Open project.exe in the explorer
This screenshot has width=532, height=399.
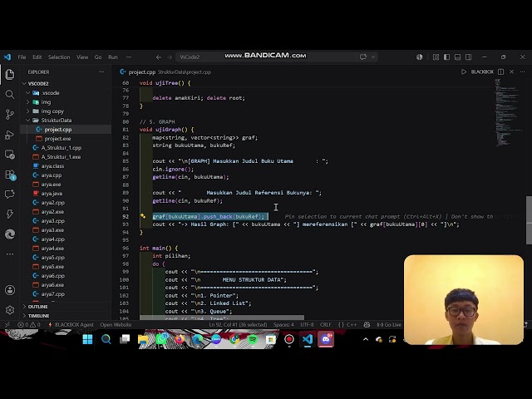pos(57,139)
